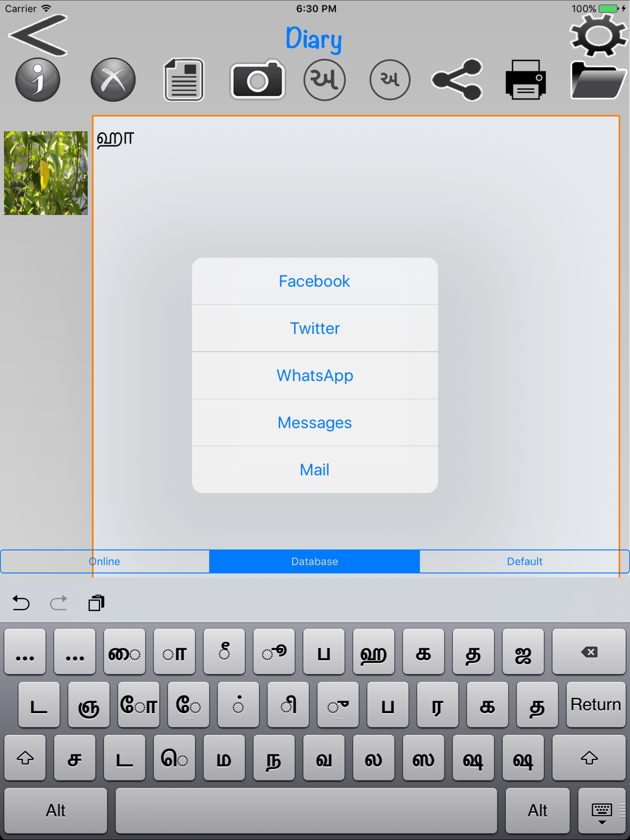Choose Twitter in the share sheet
Image resolution: width=630 pixels, height=840 pixels.
coord(315,328)
